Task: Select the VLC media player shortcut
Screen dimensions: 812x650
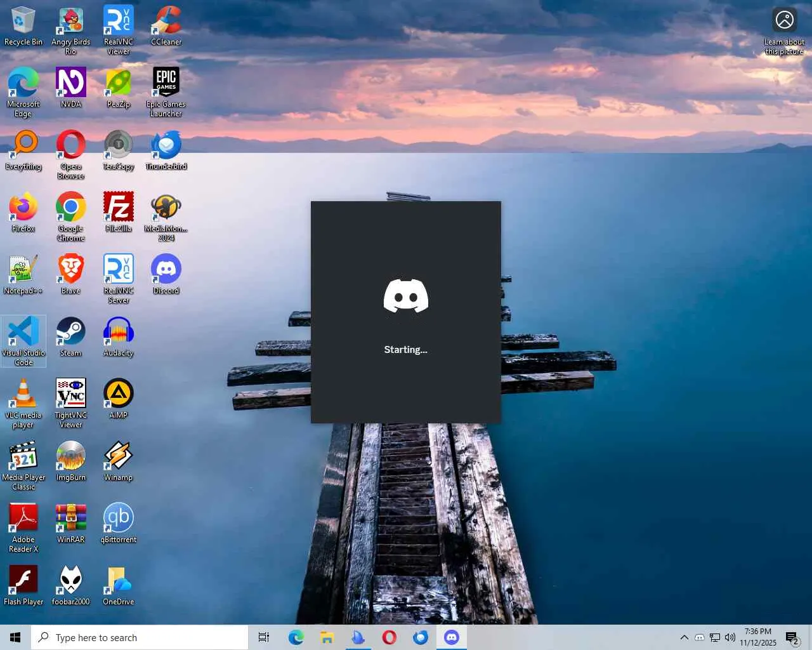Action: coord(23,404)
